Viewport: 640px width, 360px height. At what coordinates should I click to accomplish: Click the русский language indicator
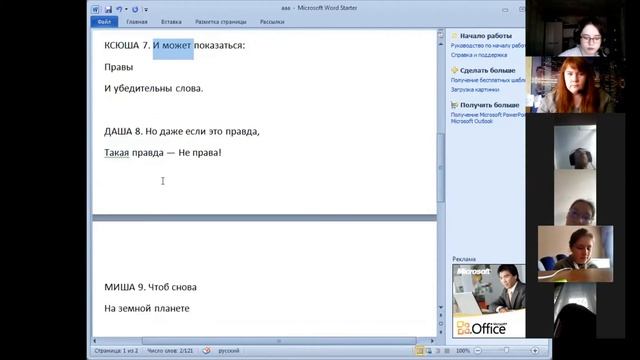[229, 351]
